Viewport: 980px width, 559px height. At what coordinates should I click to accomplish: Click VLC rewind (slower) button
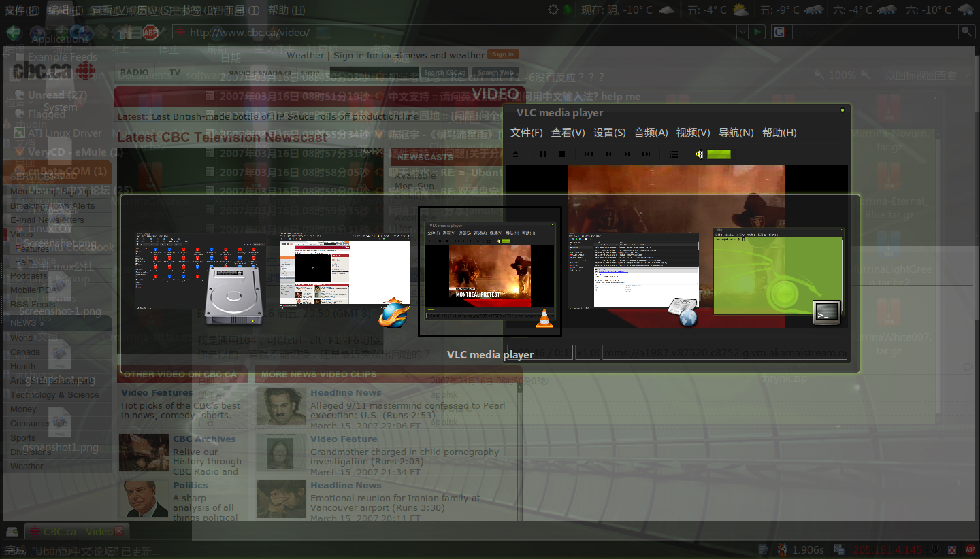coord(608,154)
